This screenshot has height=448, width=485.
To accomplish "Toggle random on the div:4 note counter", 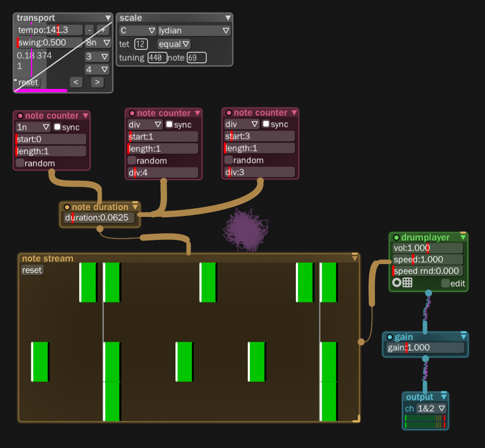I will coord(131,160).
